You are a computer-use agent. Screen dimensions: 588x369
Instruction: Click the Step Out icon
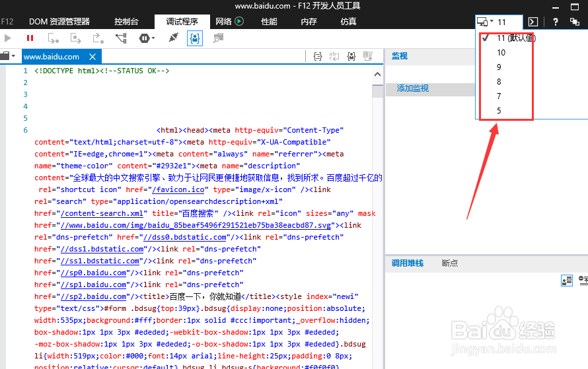coord(98,38)
